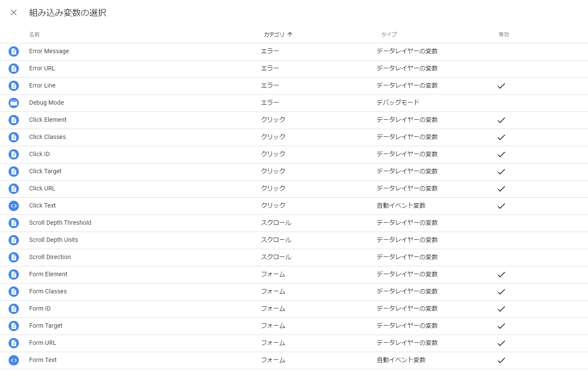Click the Debug Mode variable icon
The image size is (588, 371).
point(14,103)
